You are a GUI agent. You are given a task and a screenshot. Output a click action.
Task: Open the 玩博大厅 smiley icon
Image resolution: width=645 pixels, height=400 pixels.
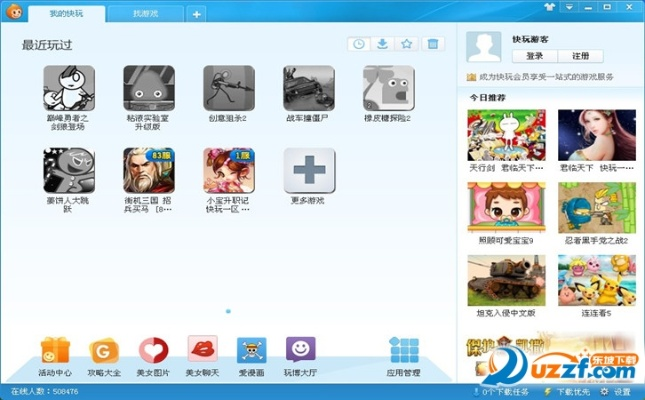pyautogui.click(x=300, y=350)
